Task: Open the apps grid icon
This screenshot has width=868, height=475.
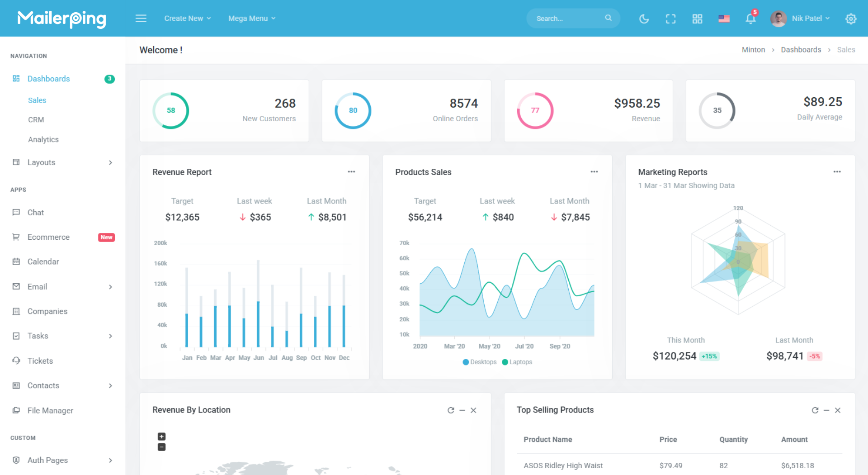Action: 697,19
